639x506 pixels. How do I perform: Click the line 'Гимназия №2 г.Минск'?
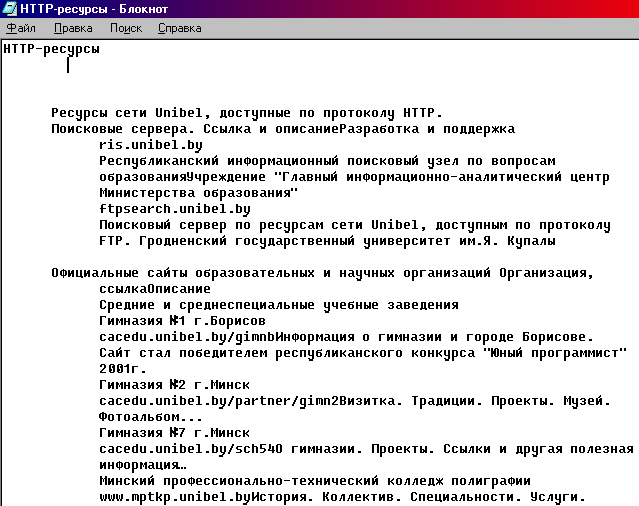coord(174,385)
